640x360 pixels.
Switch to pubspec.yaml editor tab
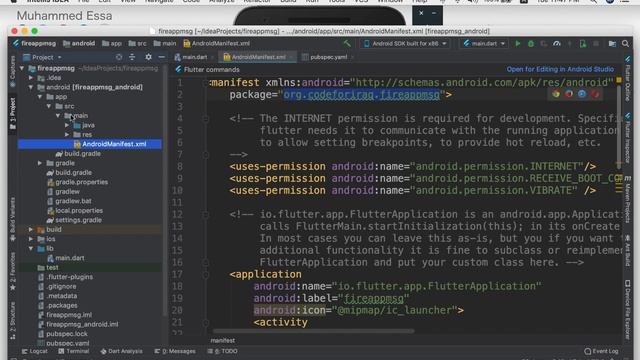(x=325, y=57)
